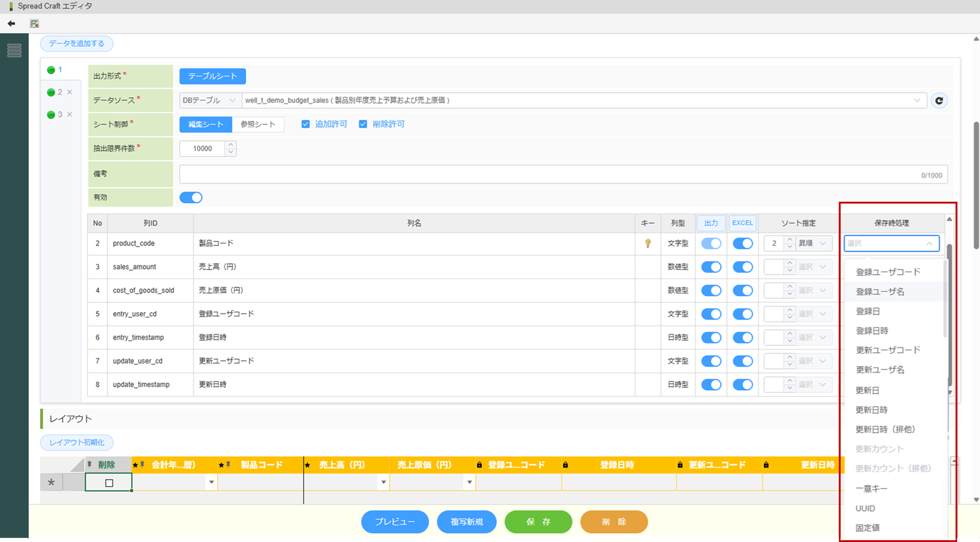980x542 pixels.
Task: Turn off the 有効 switch
Action: pyautogui.click(x=191, y=198)
